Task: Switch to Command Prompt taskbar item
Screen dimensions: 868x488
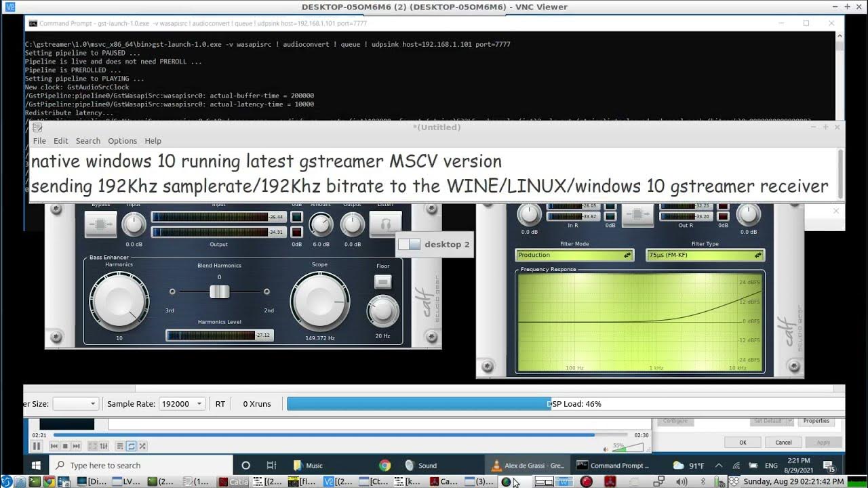Action: (613, 466)
